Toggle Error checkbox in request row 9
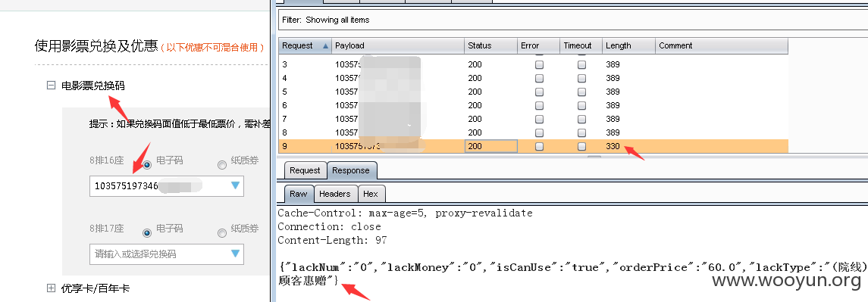This screenshot has width=868, height=302. click(539, 147)
